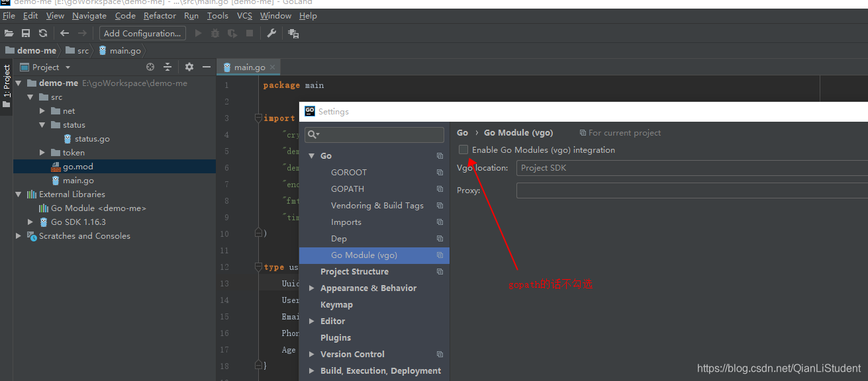Viewport: 868px width, 381px height.
Task: Click the Add Configuration button
Action: (x=142, y=33)
